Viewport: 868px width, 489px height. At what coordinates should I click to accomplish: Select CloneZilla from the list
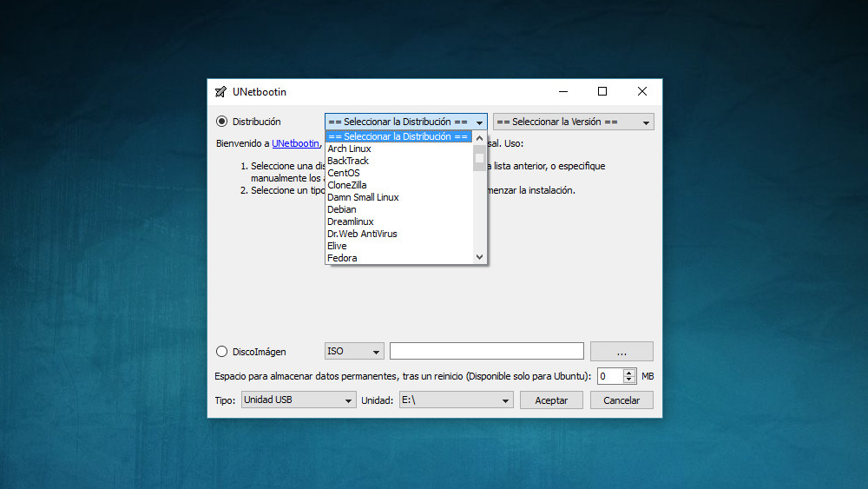click(398, 185)
